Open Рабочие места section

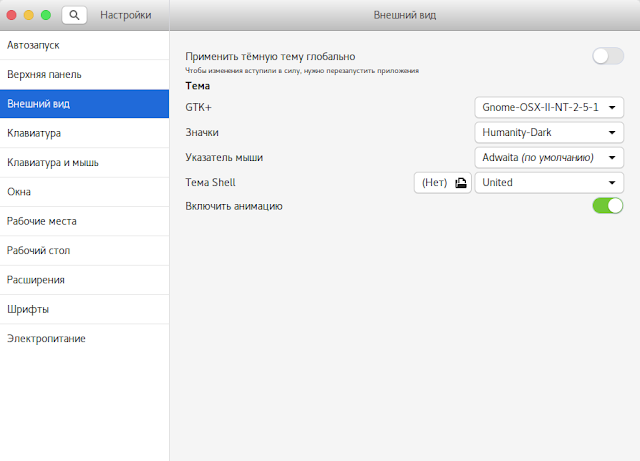84,221
